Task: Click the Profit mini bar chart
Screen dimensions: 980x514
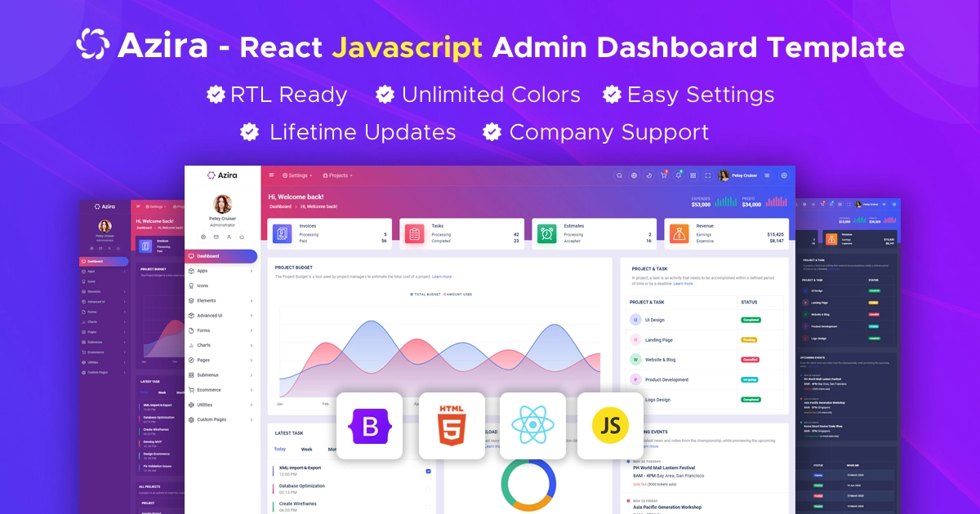Action: point(777,202)
